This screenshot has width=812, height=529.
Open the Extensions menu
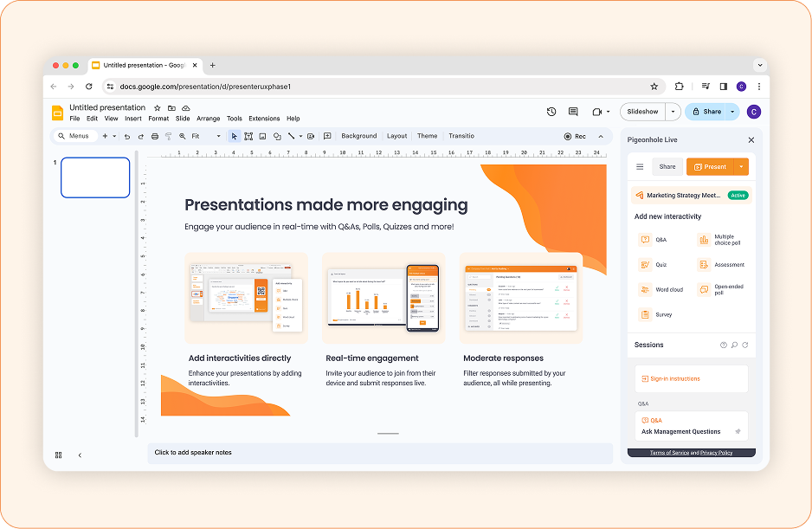point(264,119)
